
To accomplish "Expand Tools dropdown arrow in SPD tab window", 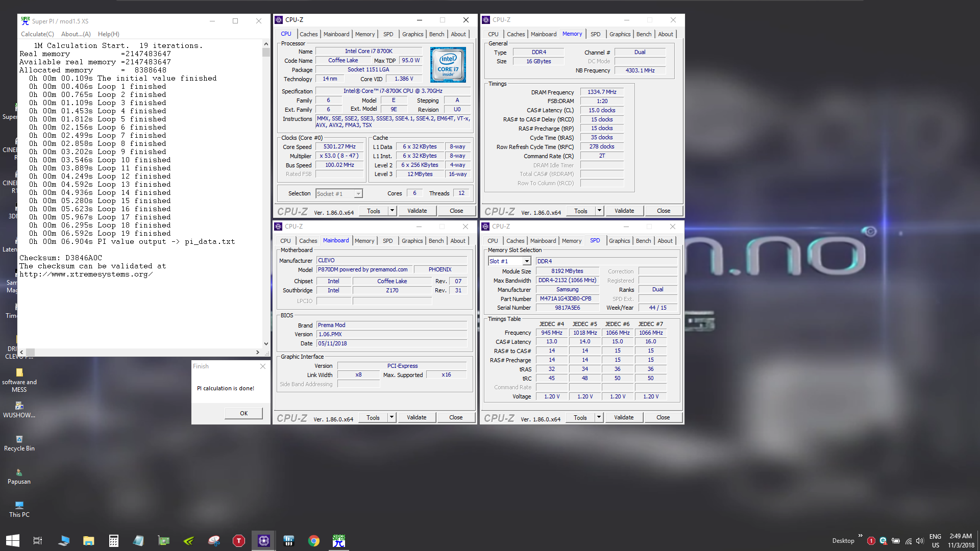I will 599,417.
